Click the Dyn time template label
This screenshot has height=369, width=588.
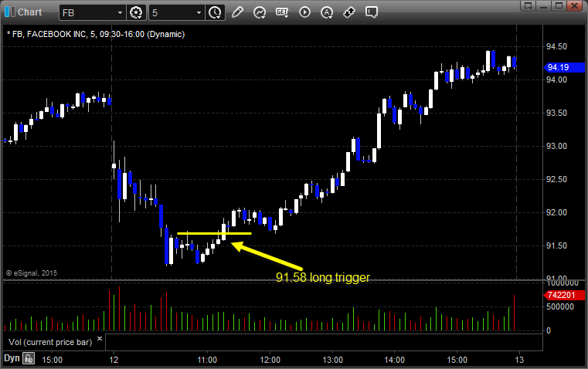click(12, 358)
